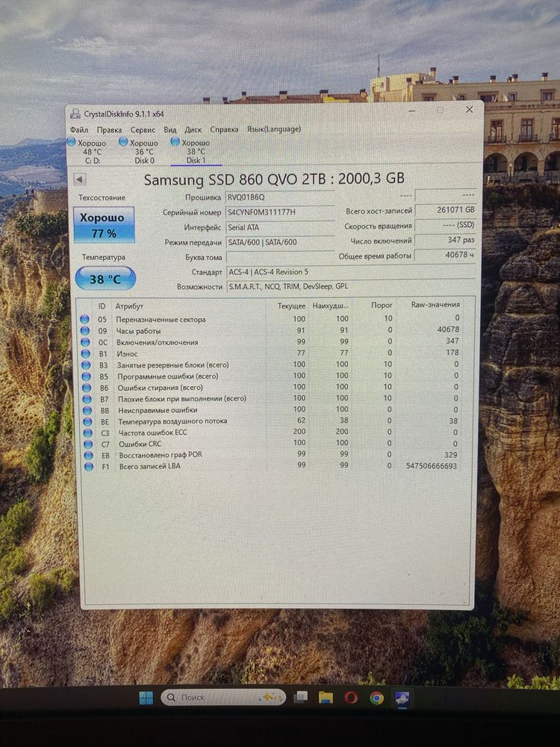
Task: Click the serial number field S4CYNF0M311177H
Action: tap(280, 212)
